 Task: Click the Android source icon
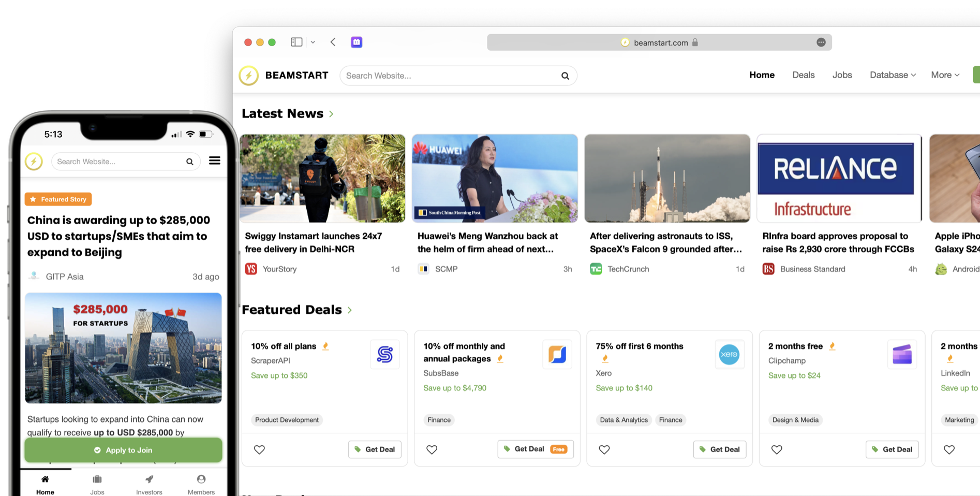click(941, 269)
